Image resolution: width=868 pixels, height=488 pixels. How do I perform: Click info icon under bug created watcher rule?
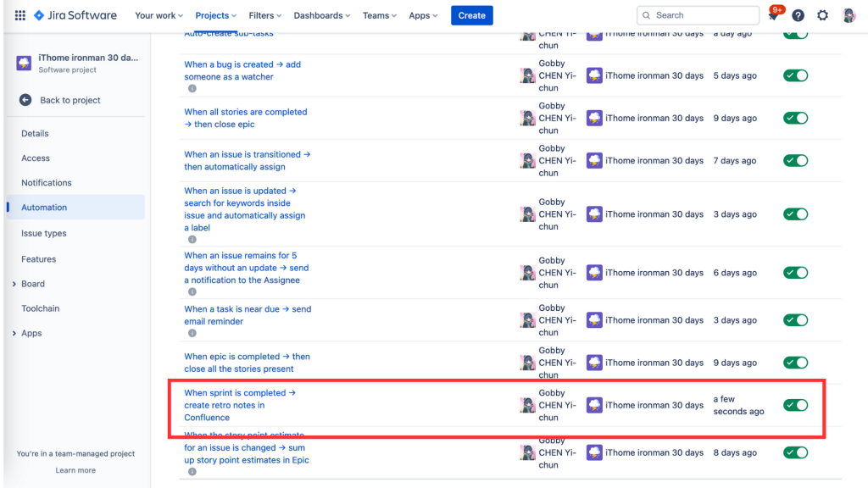192,88
